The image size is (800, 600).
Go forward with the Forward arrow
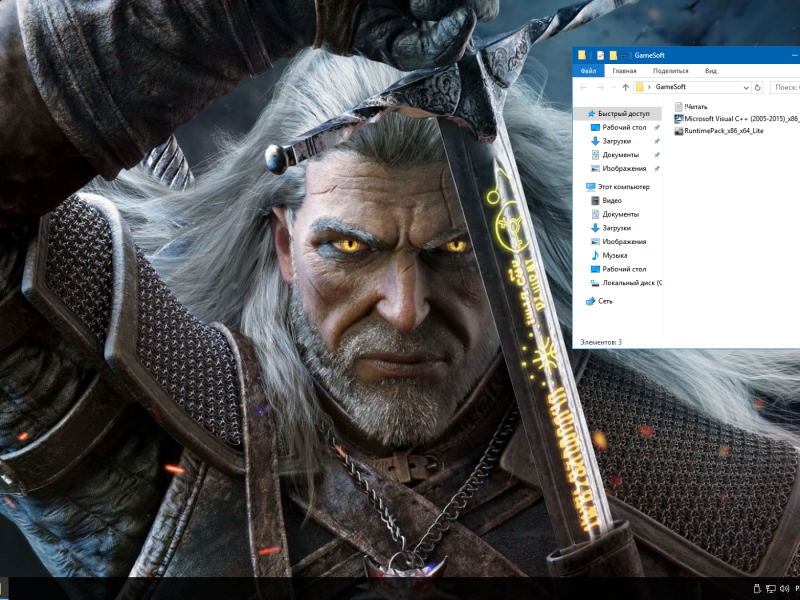tap(600, 87)
